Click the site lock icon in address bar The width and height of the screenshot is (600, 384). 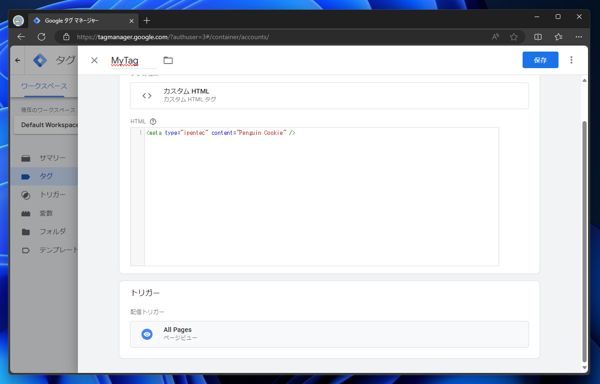pyautogui.click(x=66, y=37)
